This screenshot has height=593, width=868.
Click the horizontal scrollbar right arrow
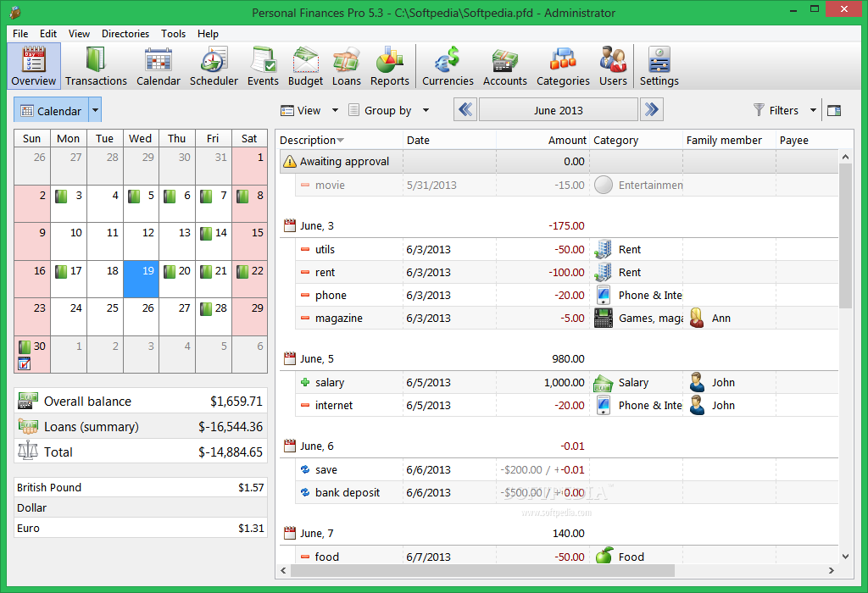click(831, 570)
